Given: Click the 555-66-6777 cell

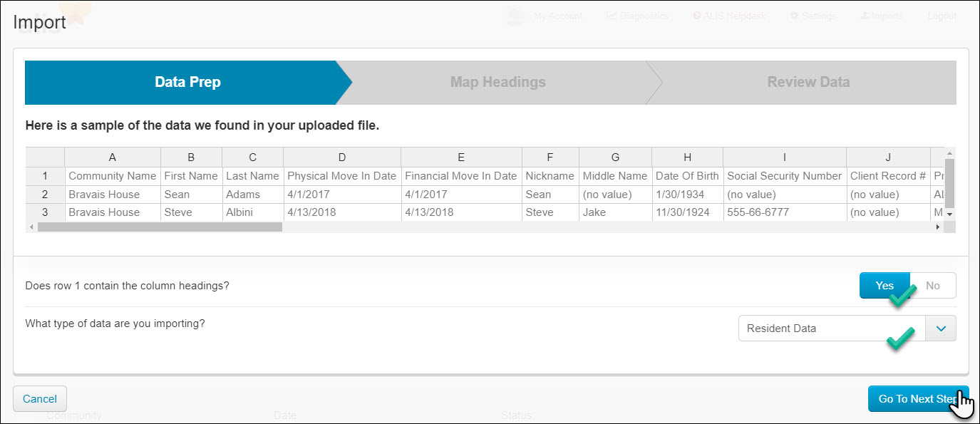Looking at the screenshot, I should pos(784,212).
